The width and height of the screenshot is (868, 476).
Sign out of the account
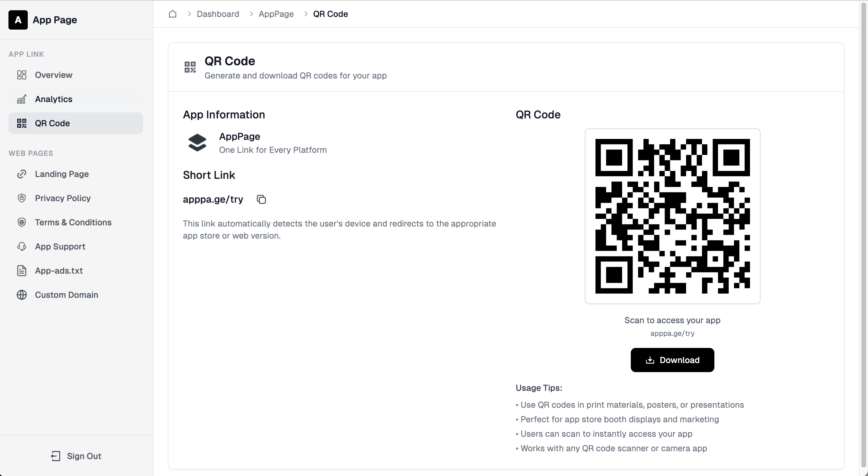tap(76, 456)
